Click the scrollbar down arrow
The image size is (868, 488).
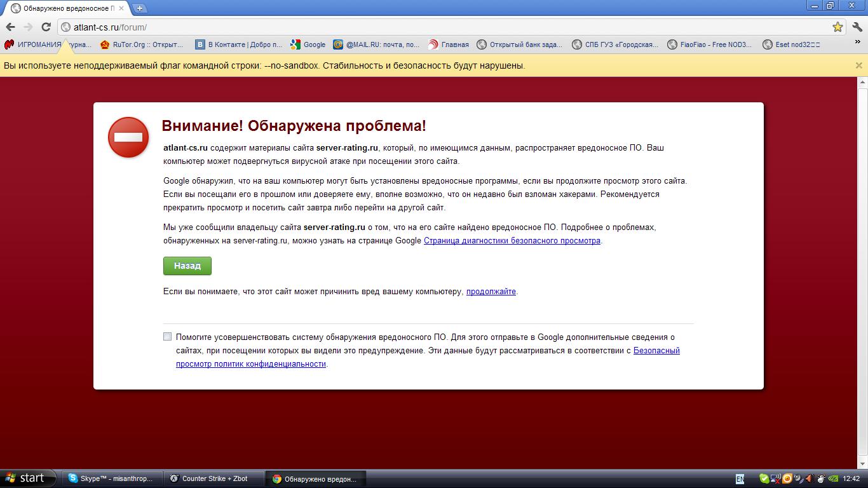pyautogui.click(x=862, y=464)
